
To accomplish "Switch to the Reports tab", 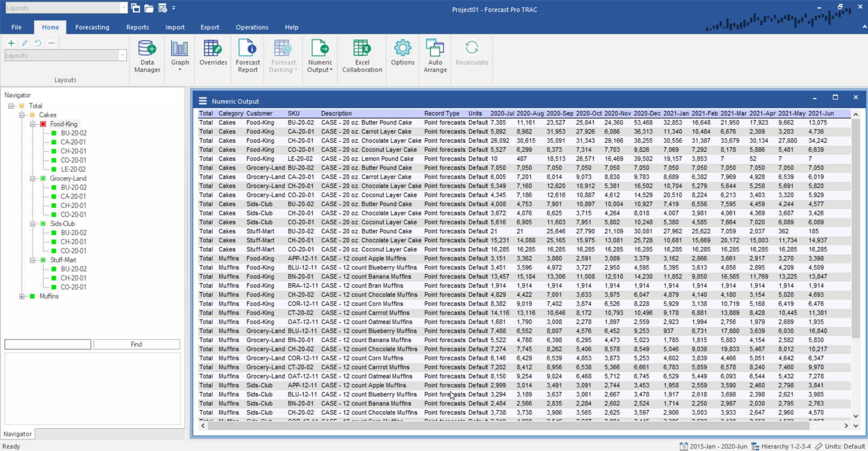I will 137,27.
